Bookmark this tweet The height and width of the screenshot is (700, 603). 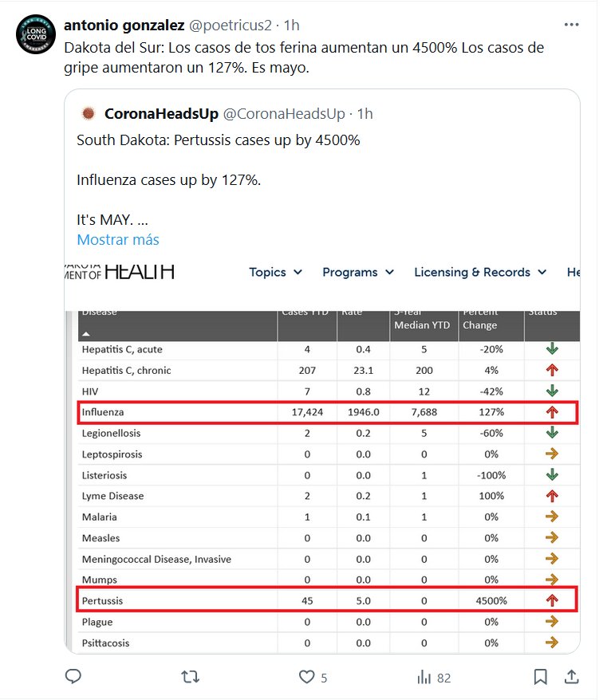click(540, 677)
